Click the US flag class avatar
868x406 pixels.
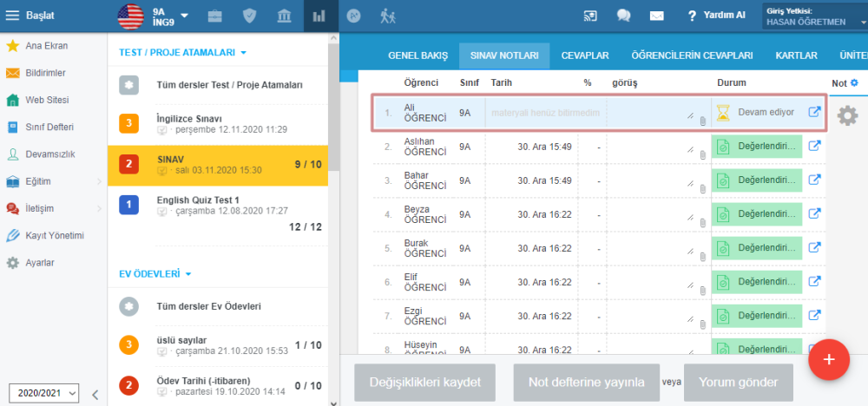tap(131, 16)
